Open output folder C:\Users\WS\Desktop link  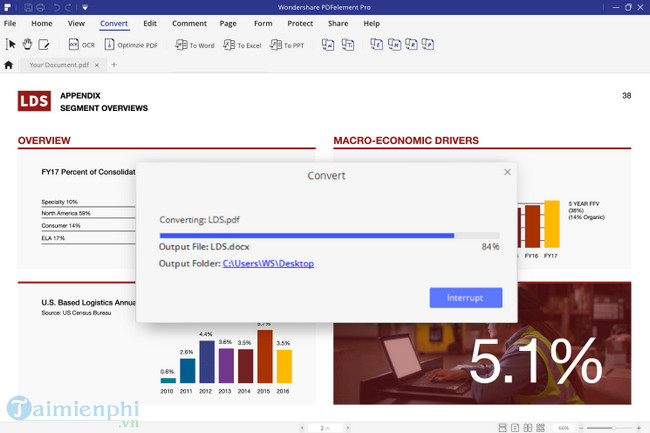(x=268, y=264)
